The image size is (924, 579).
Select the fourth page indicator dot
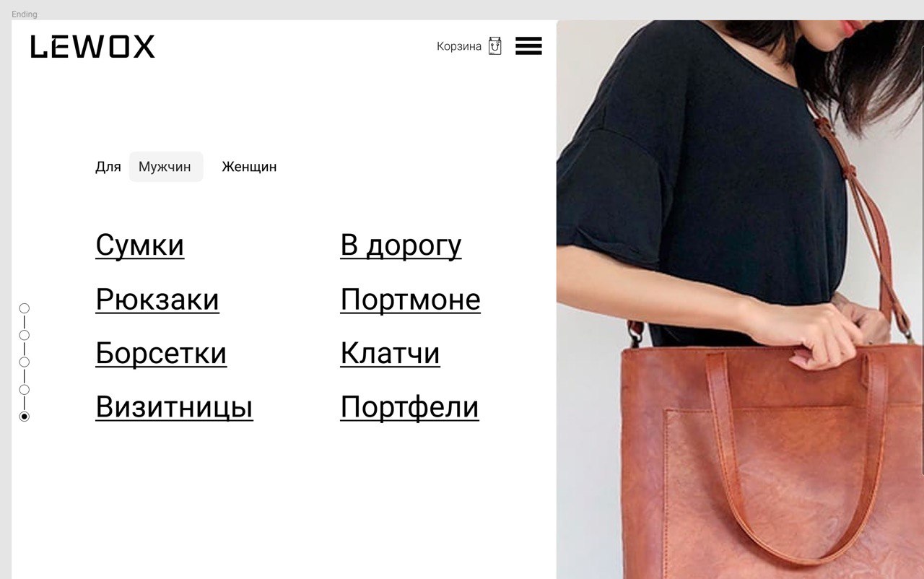[25, 389]
